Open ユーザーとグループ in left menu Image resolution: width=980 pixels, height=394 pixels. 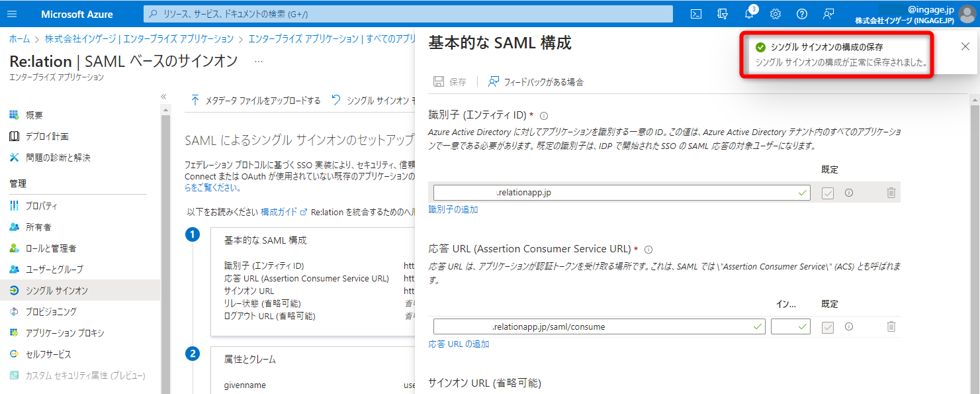click(80, 270)
